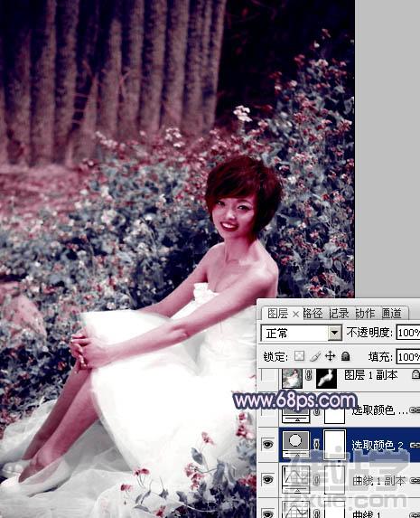
Task: Click the chain icon right of 曲线 1 副本
Action: tap(415, 480)
